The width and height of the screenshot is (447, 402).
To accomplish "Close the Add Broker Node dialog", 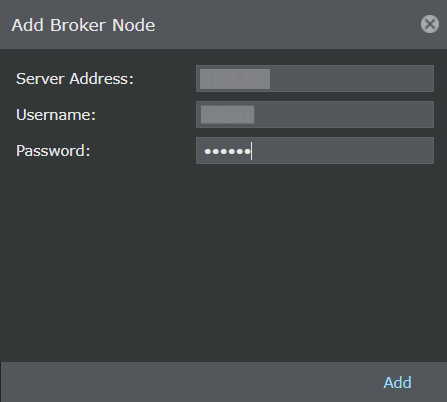I will tap(430, 24).
